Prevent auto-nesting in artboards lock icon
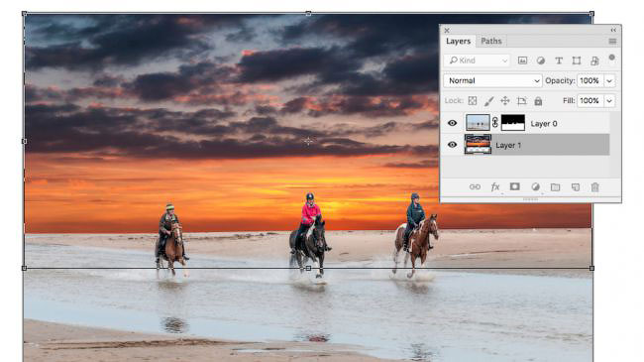Image resolution: width=644 pixels, height=362 pixels. (521, 101)
